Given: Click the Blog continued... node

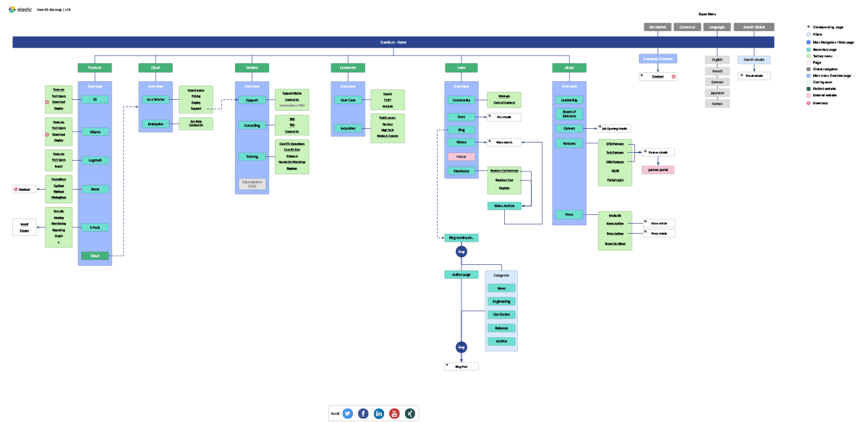Looking at the screenshot, I should [461, 237].
